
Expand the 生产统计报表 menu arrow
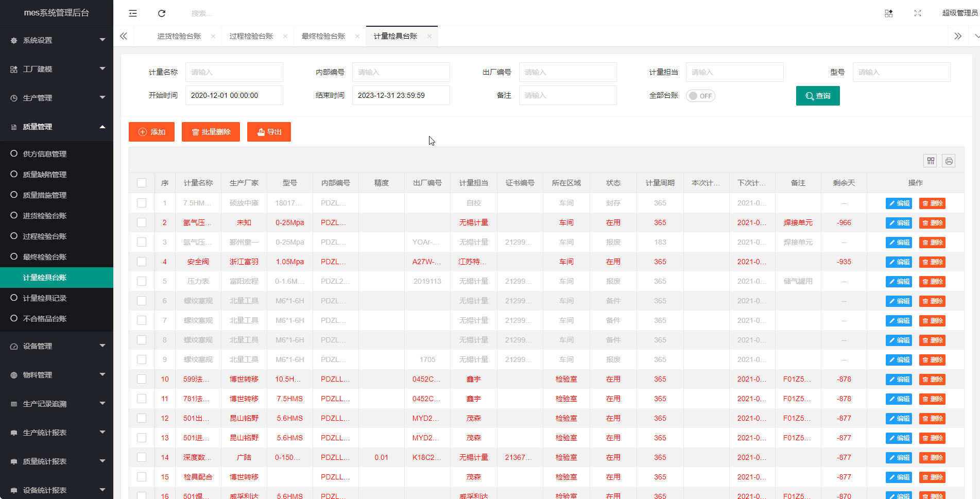(102, 432)
